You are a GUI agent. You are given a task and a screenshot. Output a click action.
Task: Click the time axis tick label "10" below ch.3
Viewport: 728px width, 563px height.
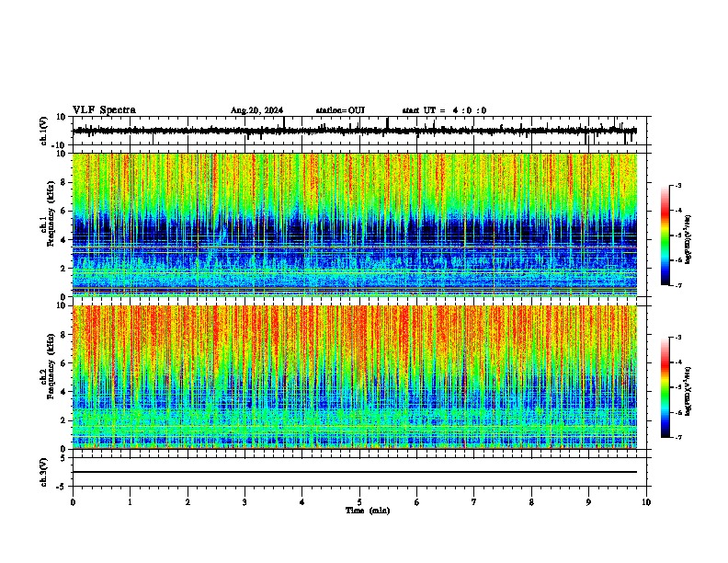(646, 502)
